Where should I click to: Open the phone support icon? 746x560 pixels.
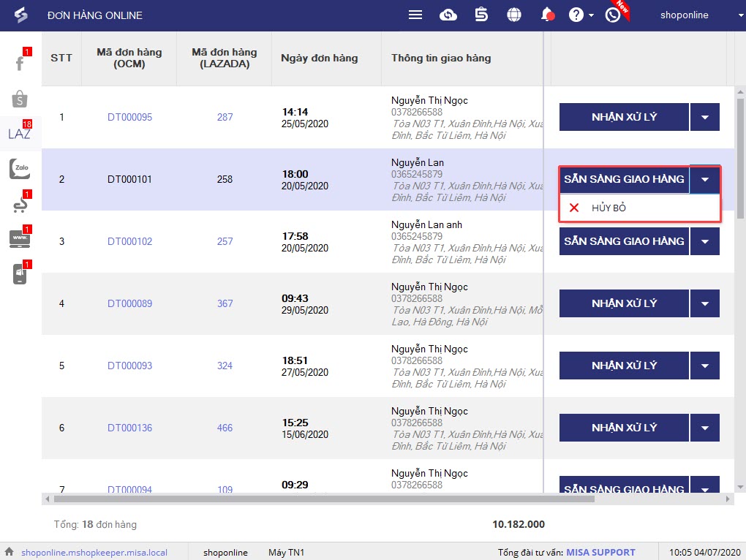coord(613,15)
